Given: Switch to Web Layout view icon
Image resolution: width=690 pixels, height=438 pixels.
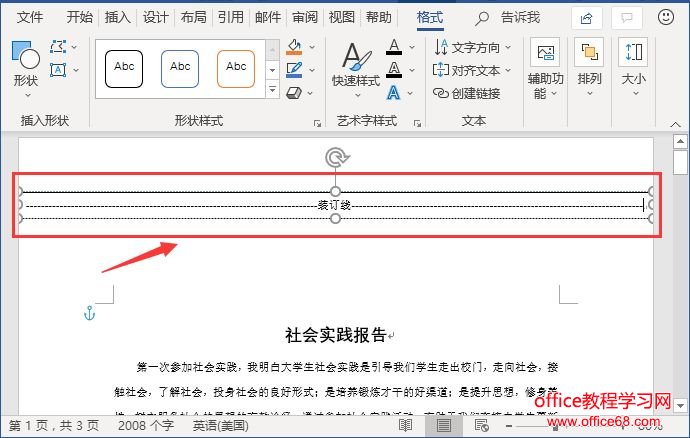Looking at the screenshot, I should (x=481, y=425).
